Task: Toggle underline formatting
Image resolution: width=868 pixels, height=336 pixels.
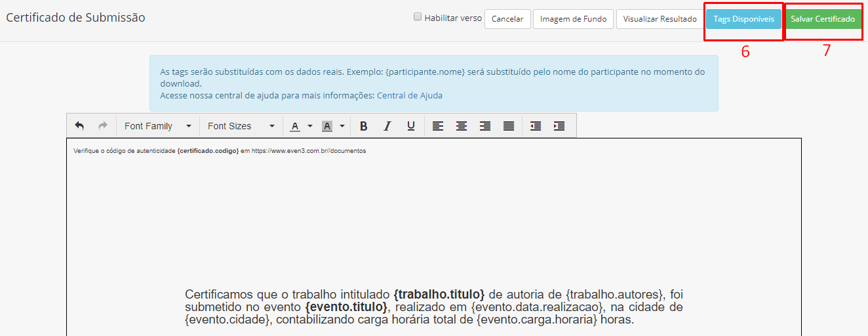Action: [x=410, y=126]
